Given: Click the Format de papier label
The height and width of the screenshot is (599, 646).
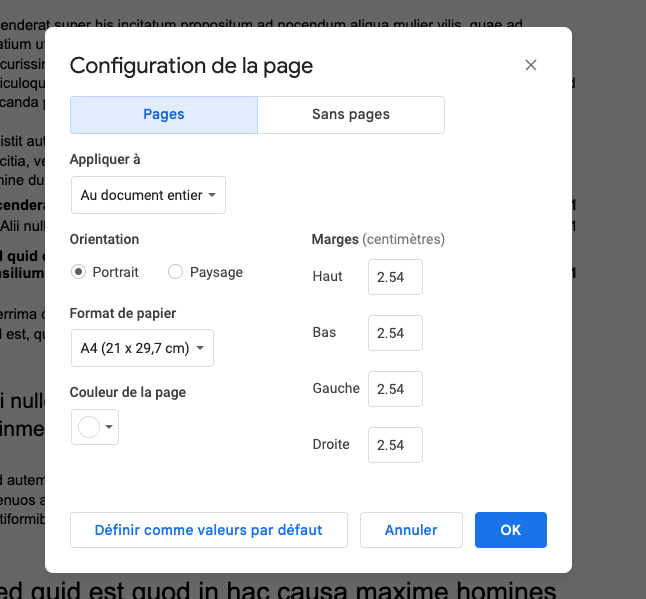Looking at the screenshot, I should pos(123,314).
